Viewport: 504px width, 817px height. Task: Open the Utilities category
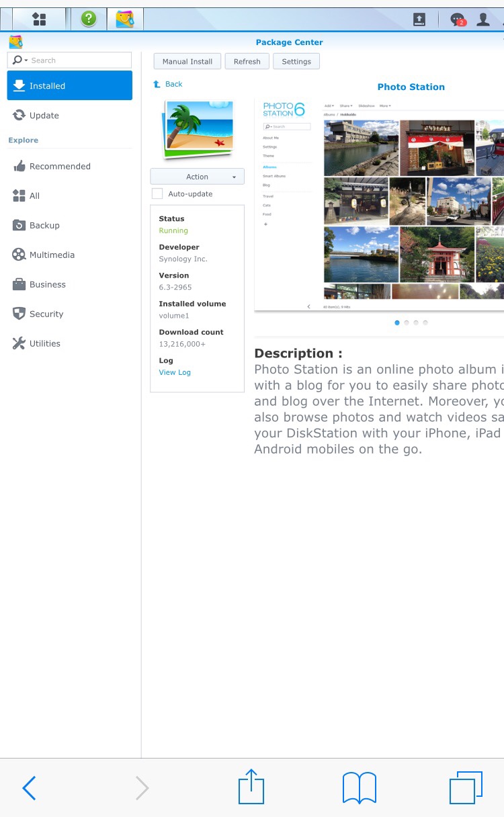coord(69,344)
